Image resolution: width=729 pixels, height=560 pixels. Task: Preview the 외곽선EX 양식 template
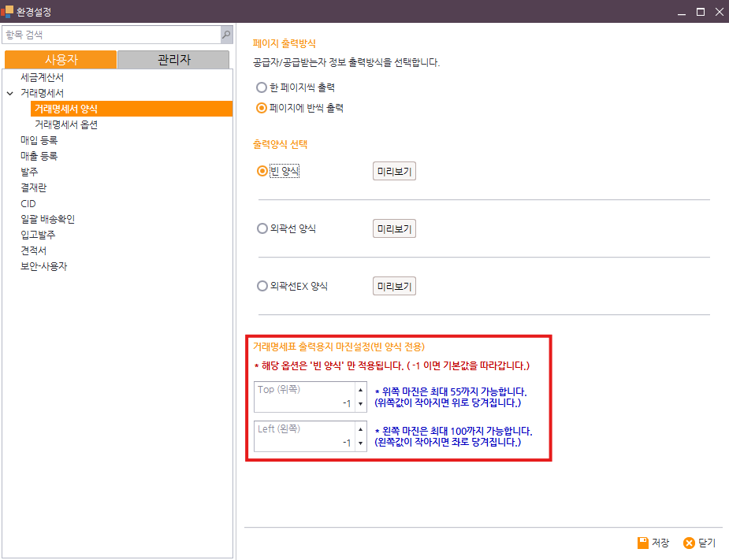[x=394, y=286]
